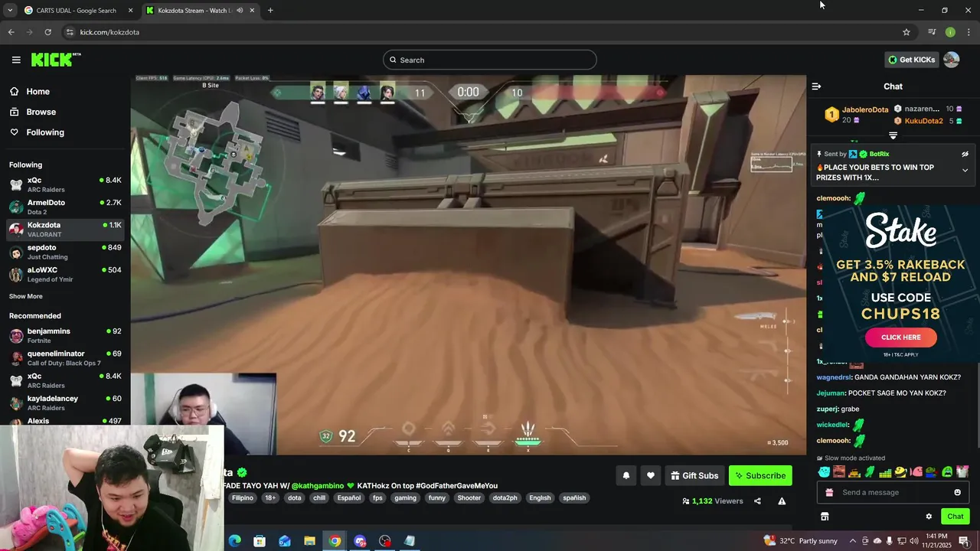
Task: Click Jejuman username in chat
Action: pos(830,393)
